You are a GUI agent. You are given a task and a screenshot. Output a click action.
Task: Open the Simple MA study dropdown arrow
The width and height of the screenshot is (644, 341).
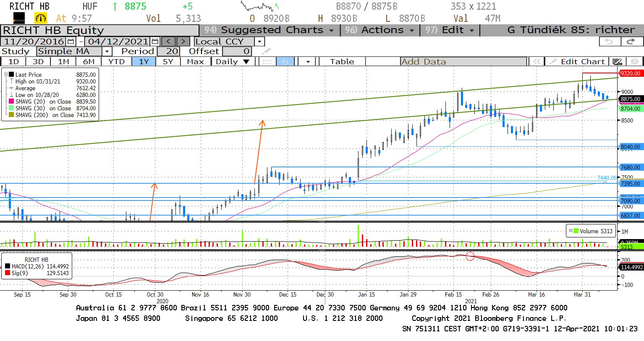[x=107, y=52]
